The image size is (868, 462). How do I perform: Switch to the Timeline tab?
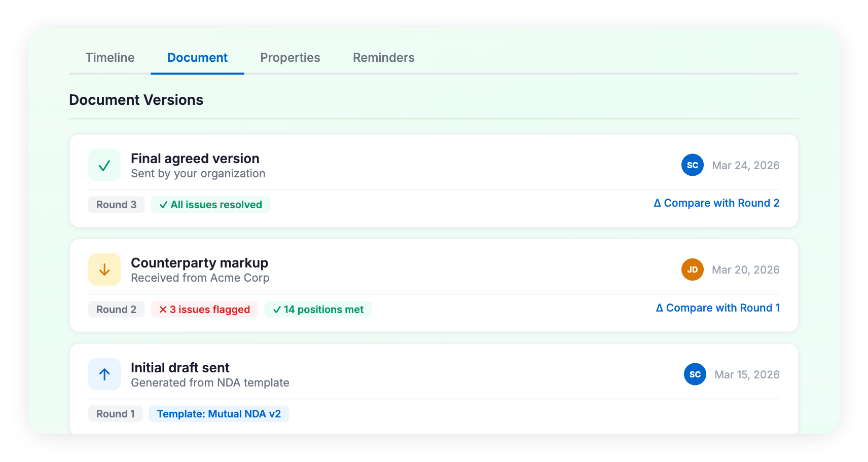click(x=110, y=58)
